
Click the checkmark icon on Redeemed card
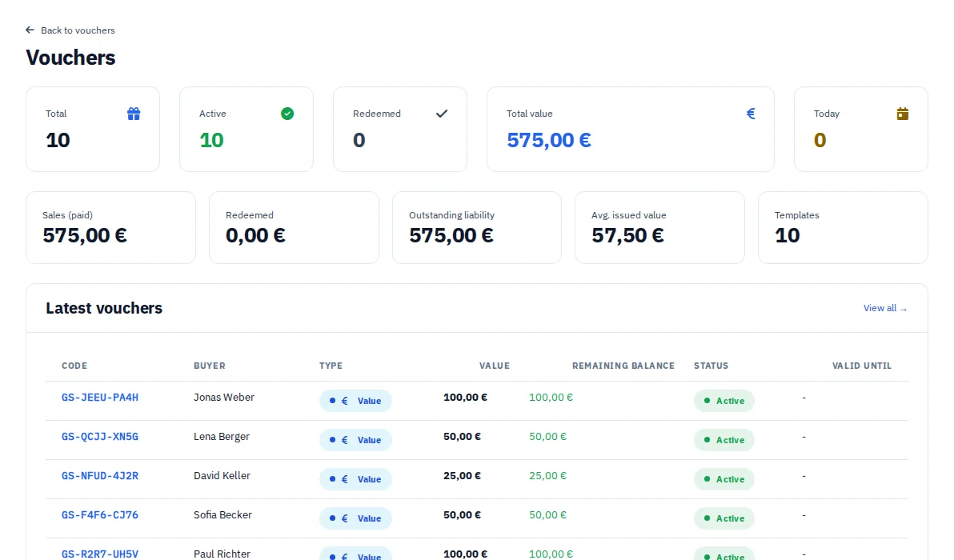(442, 113)
